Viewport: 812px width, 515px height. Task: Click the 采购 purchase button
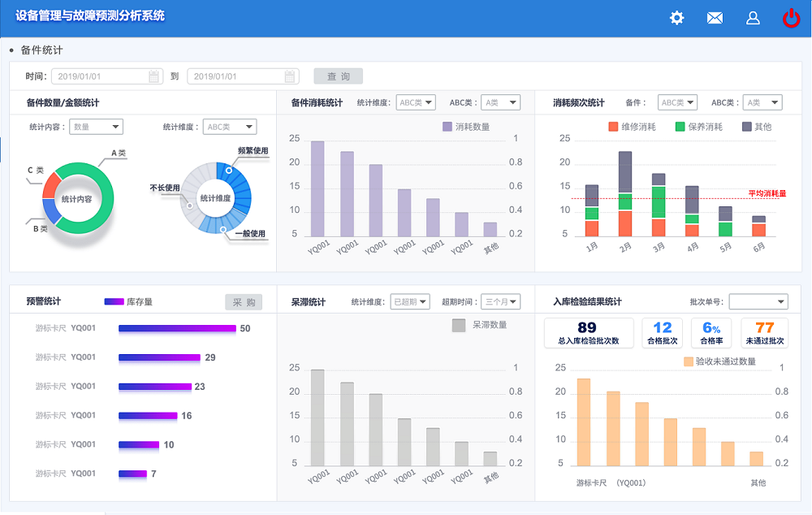[244, 302]
